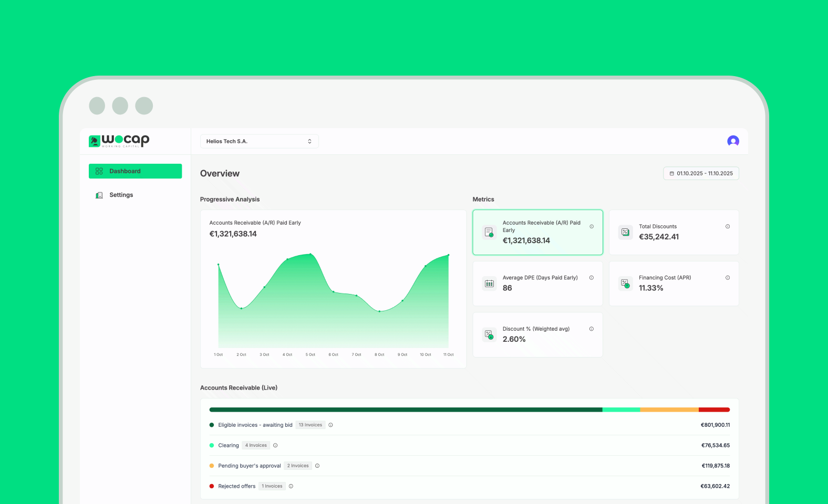Click info icon beside Discount % weighted avg

tap(592, 329)
